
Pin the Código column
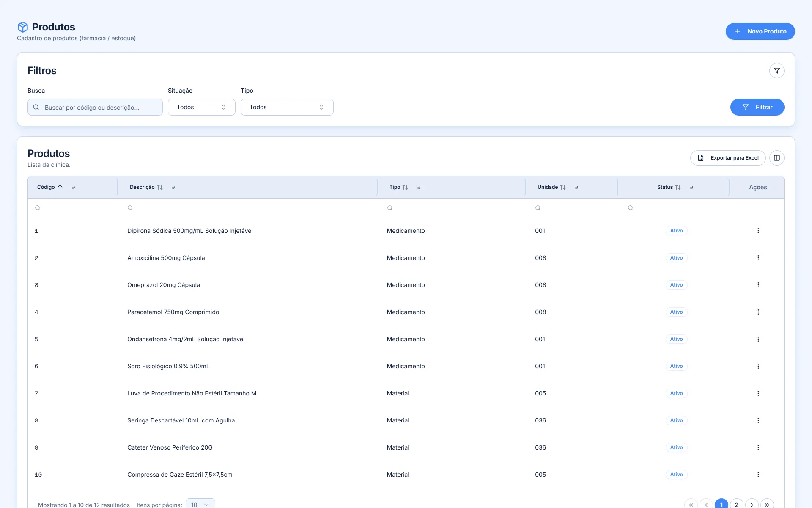[74, 187]
